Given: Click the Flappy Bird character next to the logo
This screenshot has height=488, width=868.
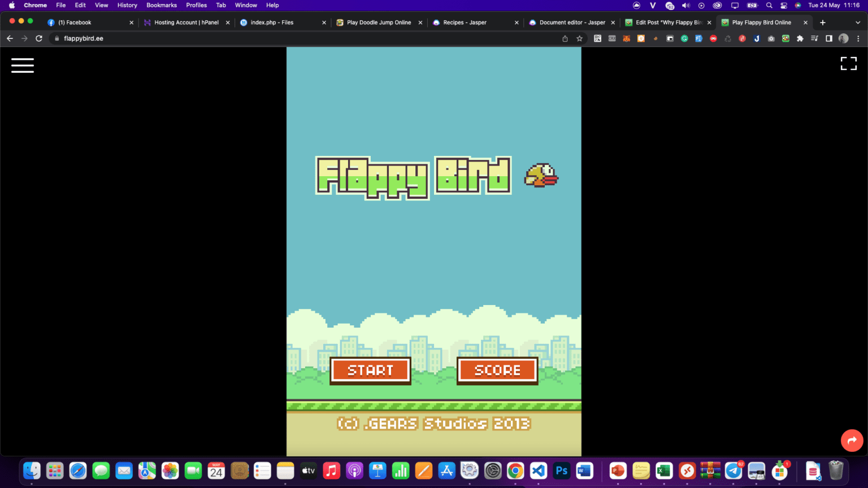Looking at the screenshot, I should 541,176.
